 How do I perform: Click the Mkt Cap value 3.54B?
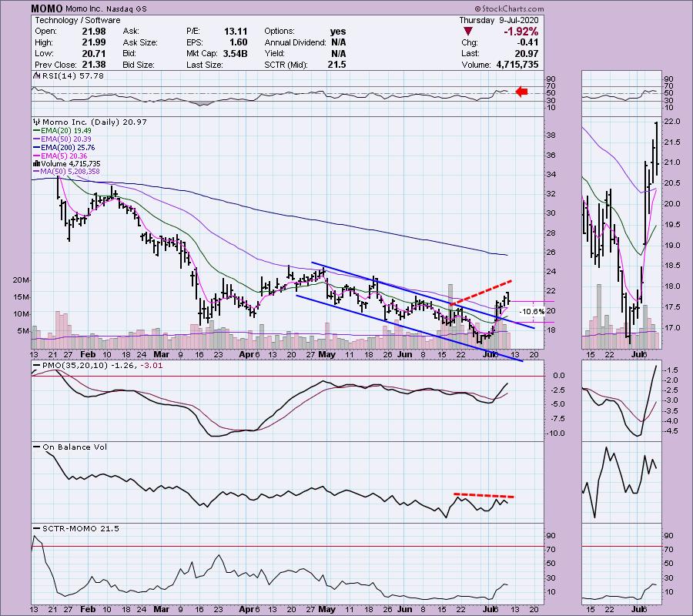point(235,53)
